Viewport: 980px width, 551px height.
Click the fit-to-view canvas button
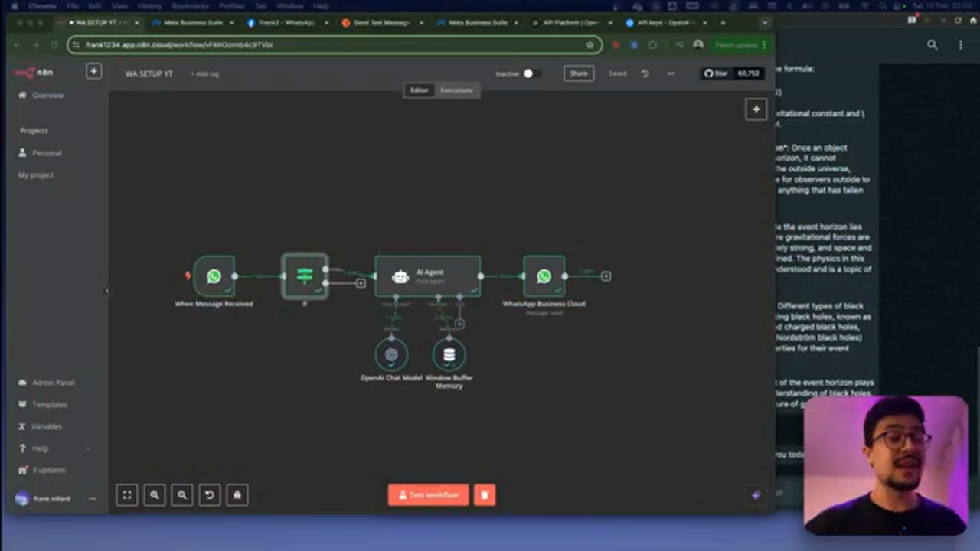point(127,495)
